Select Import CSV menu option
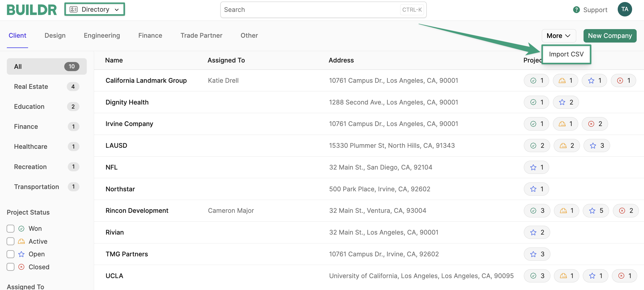This screenshot has height=290, width=644. pyautogui.click(x=566, y=54)
